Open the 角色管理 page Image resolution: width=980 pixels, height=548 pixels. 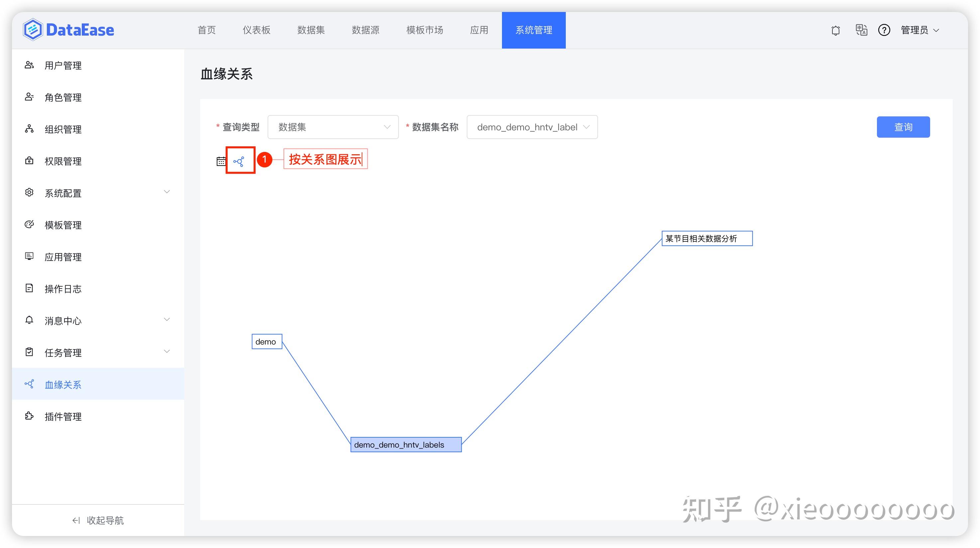(x=62, y=97)
